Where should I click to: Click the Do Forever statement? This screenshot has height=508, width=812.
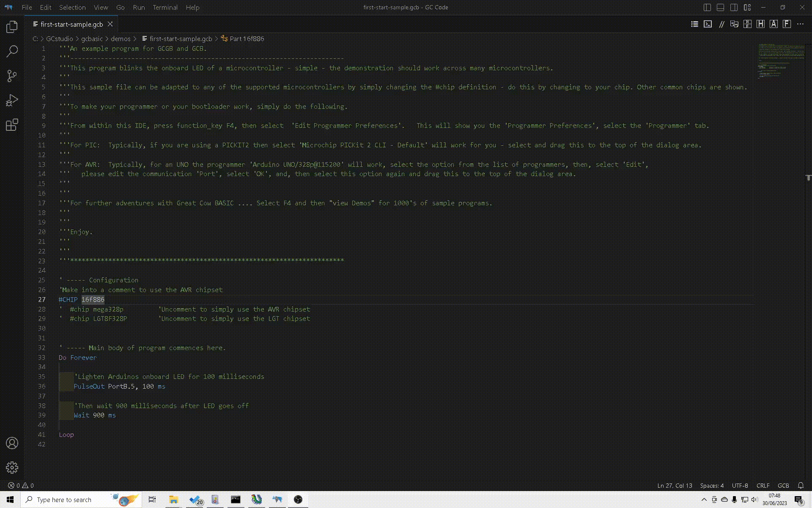click(x=78, y=357)
